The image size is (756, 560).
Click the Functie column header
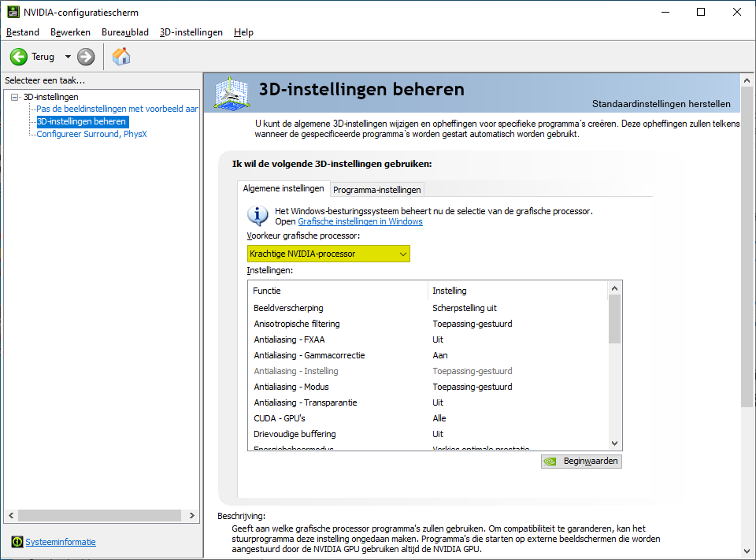(x=338, y=291)
